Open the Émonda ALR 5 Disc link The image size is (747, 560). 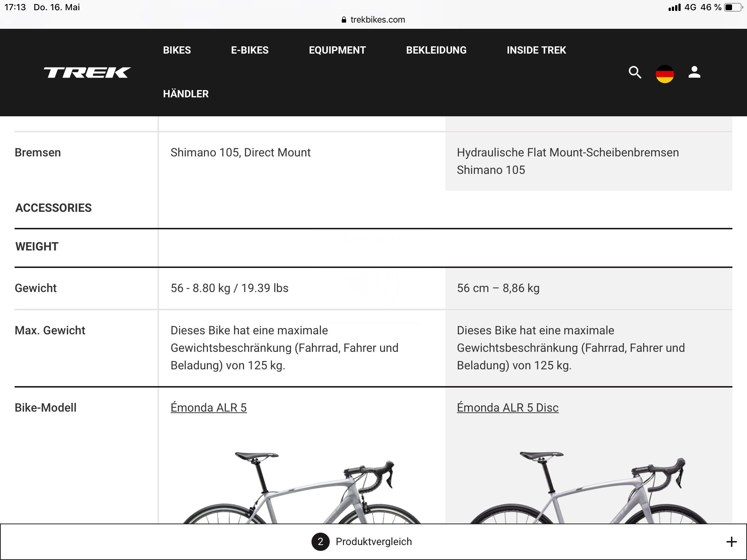point(507,408)
